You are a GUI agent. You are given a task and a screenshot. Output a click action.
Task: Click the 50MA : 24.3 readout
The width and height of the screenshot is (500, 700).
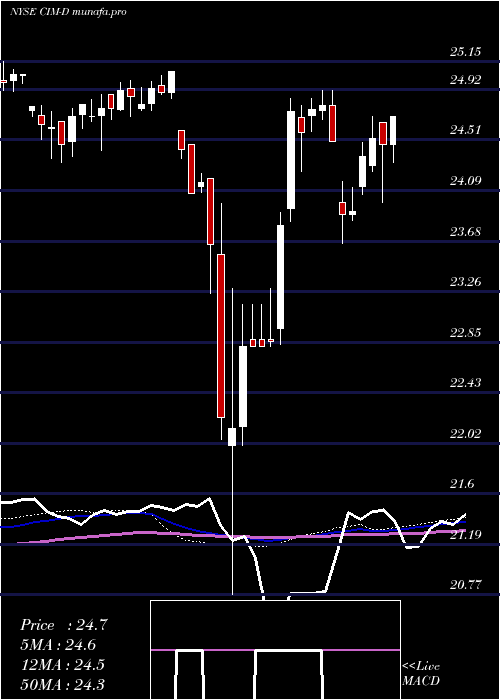click(x=62, y=684)
